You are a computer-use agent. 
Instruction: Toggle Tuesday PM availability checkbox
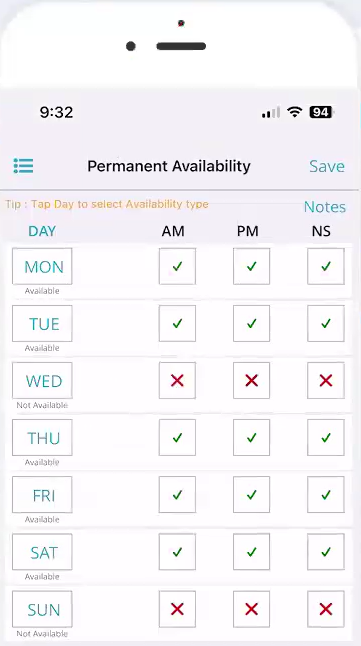251,323
